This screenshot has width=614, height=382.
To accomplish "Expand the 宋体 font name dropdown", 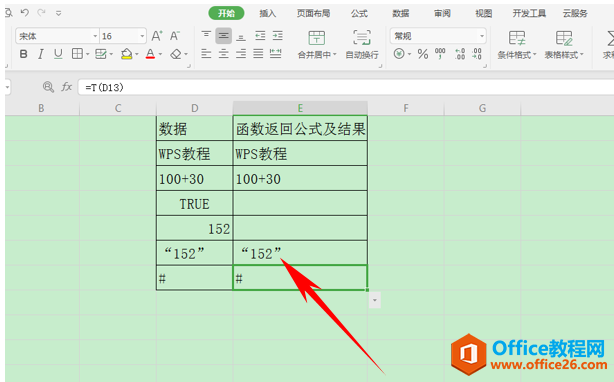I will 95,36.
